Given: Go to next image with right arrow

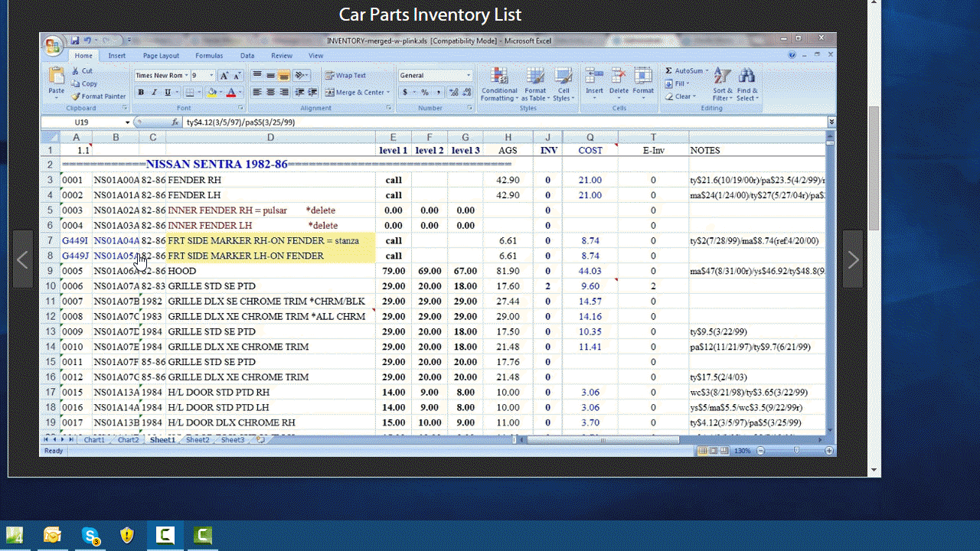Looking at the screenshot, I should click(853, 260).
